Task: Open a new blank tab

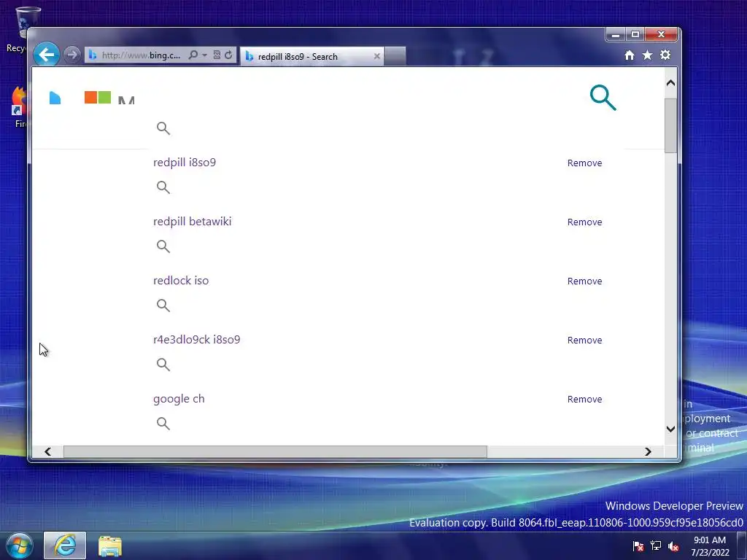Action: click(395, 56)
